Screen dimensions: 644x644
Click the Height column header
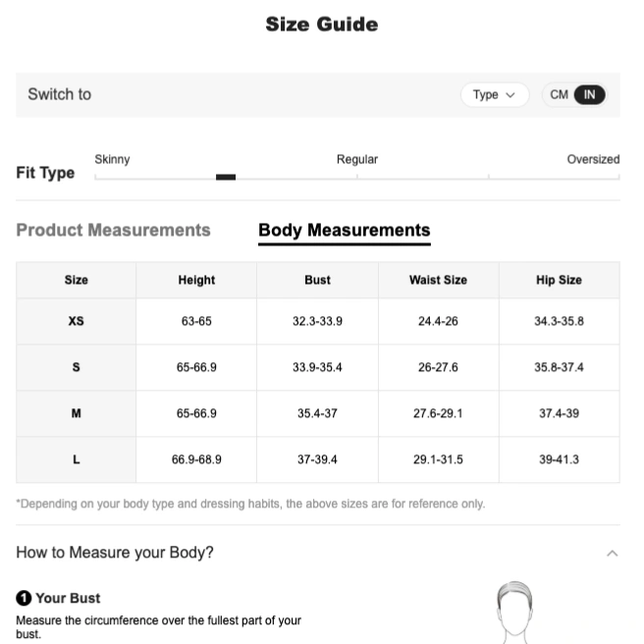point(196,280)
